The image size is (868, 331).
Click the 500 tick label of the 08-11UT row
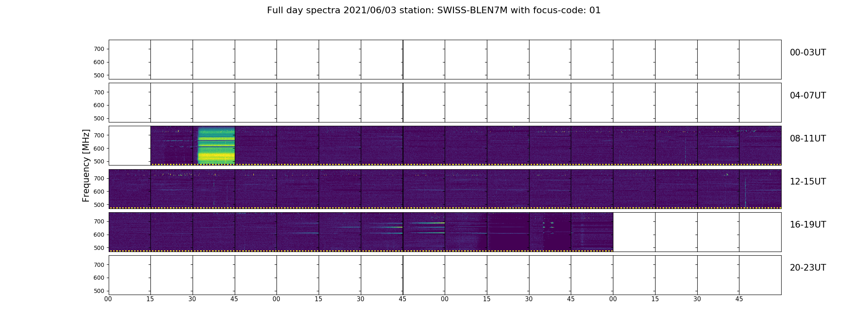coord(99,161)
